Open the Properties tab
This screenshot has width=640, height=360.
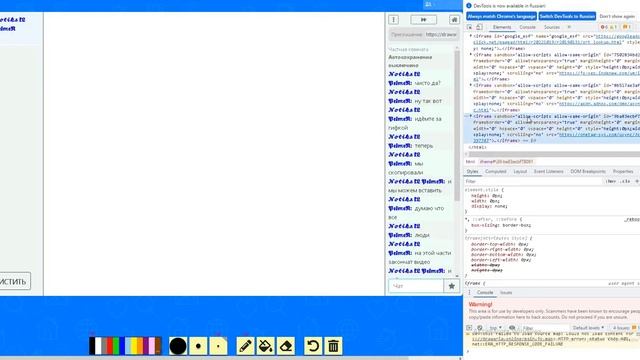point(623,171)
